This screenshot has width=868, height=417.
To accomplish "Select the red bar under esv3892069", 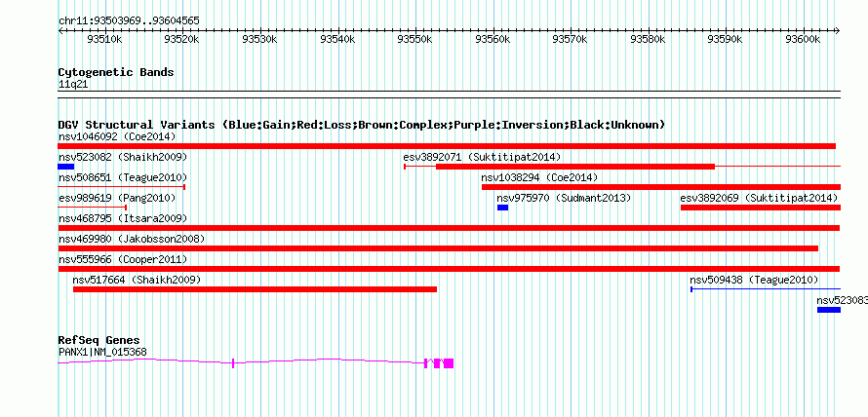I will (x=761, y=208).
